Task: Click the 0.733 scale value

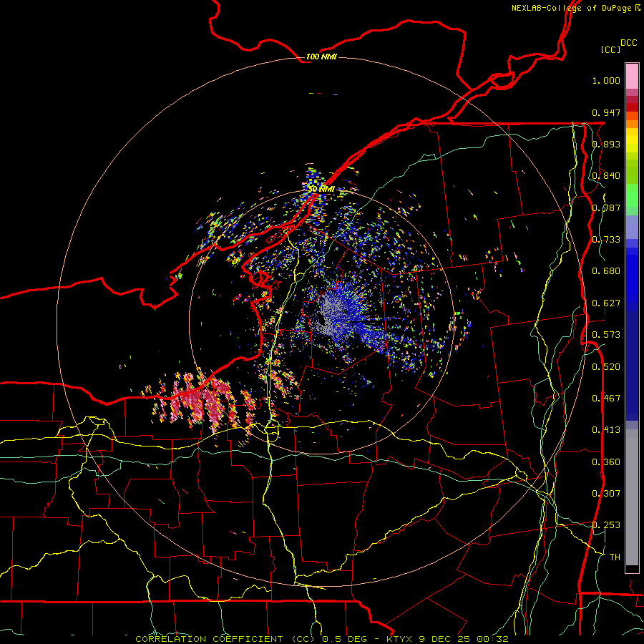Action: (606, 240)
